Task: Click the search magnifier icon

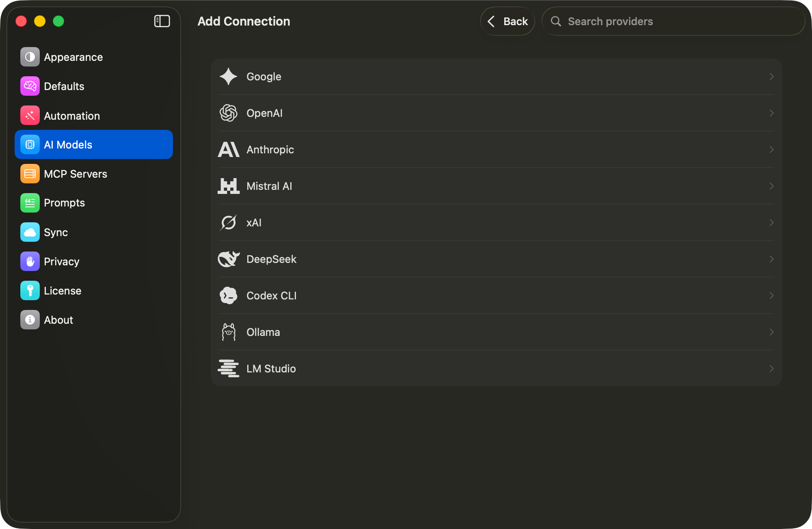Action: 556,21
